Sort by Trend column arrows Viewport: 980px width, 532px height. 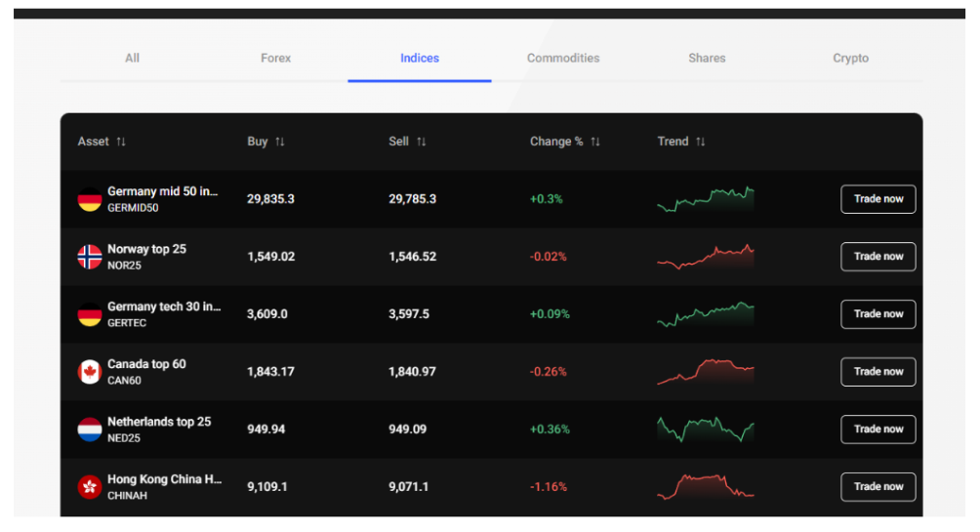[701, 142]
